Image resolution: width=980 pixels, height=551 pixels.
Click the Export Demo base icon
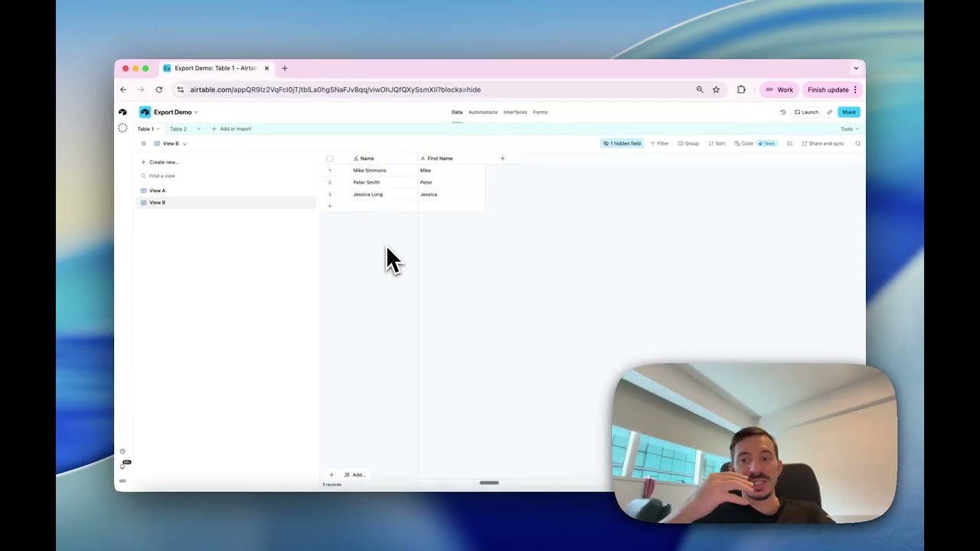click(x=145, y=112)
